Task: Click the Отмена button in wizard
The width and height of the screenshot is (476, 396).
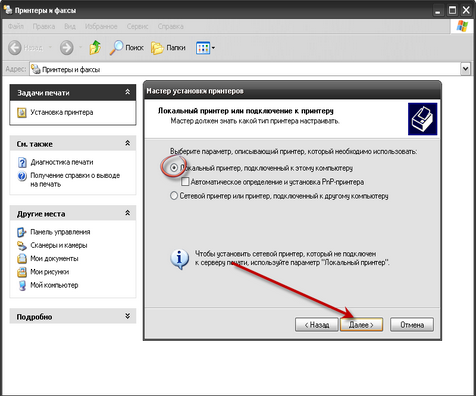Action: point(412,324)
